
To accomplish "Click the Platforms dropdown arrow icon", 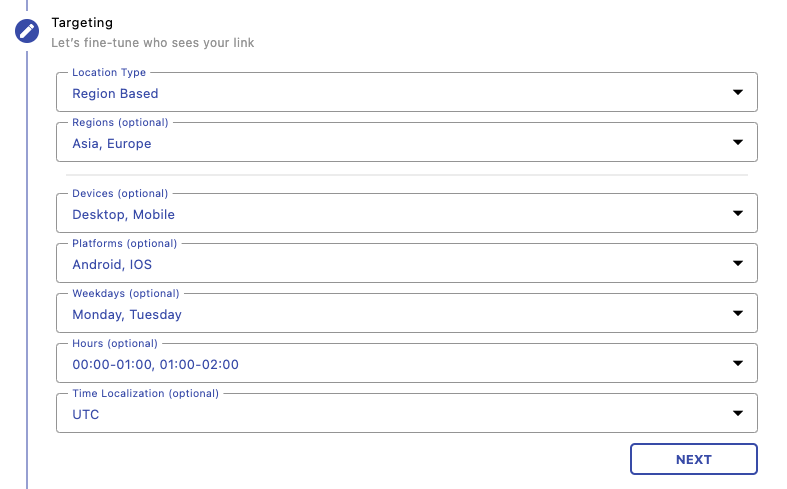I will pyautogui.click(x=737, y=264).
